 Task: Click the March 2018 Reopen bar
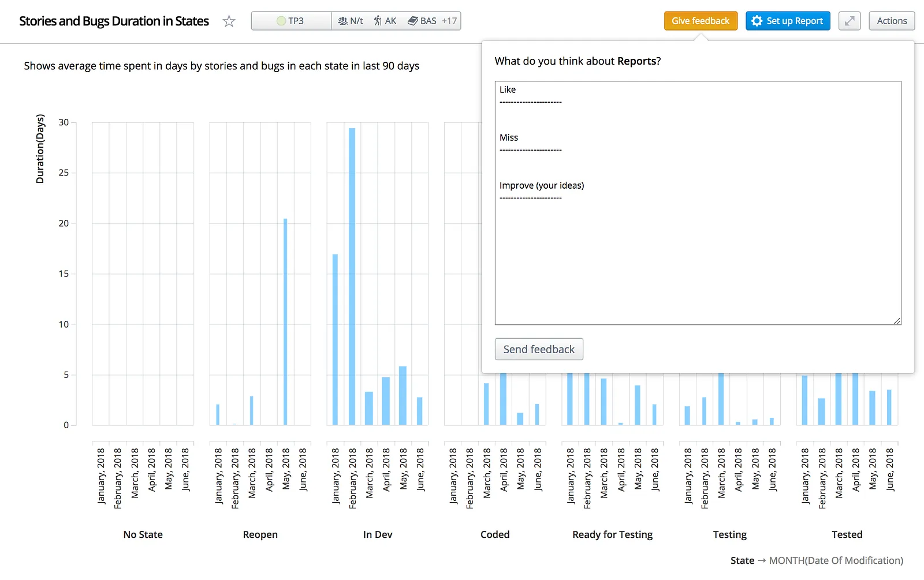(252, 410)
